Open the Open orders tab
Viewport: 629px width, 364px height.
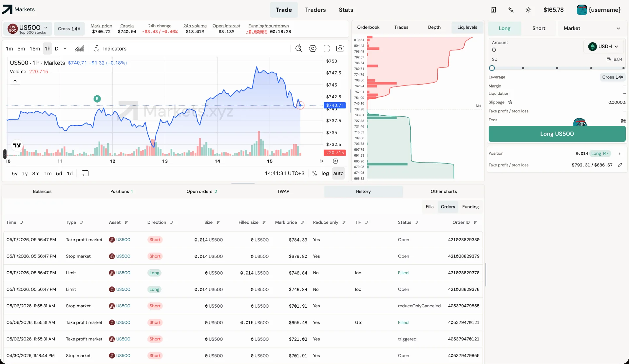pyautogui.click(x=201, y=192)
